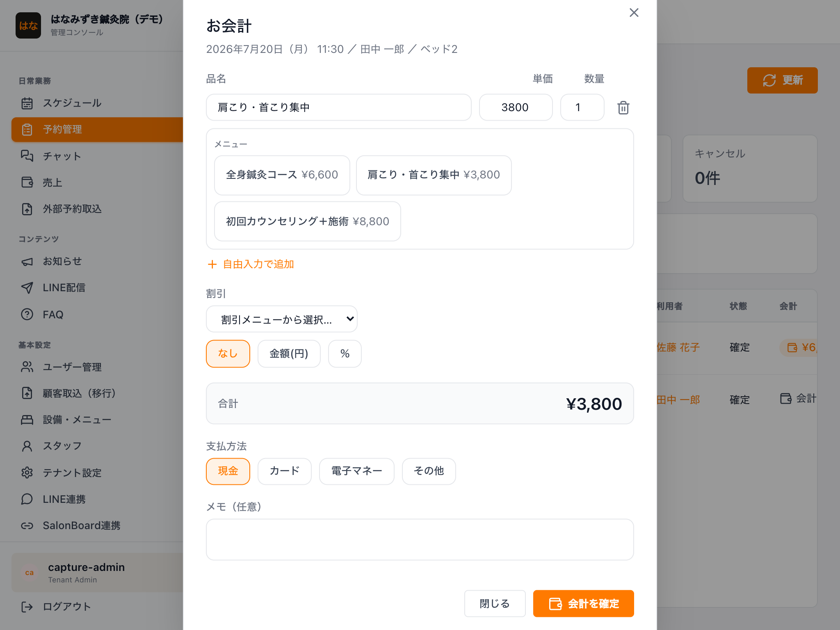
Task: Click the LINE配信 paper plane icon
Action: click(x=27, y=288)
